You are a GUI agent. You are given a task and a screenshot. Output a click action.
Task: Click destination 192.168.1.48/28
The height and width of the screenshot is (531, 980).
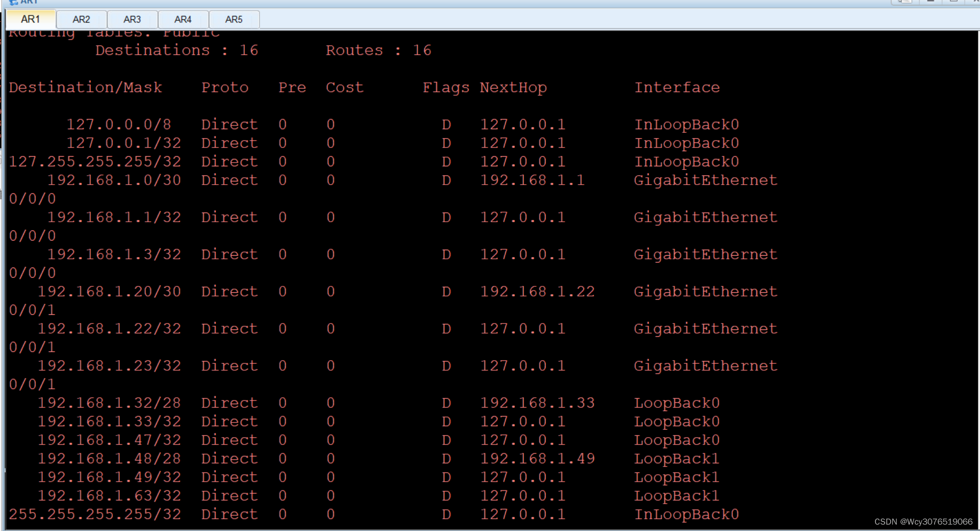click(109, 459)
